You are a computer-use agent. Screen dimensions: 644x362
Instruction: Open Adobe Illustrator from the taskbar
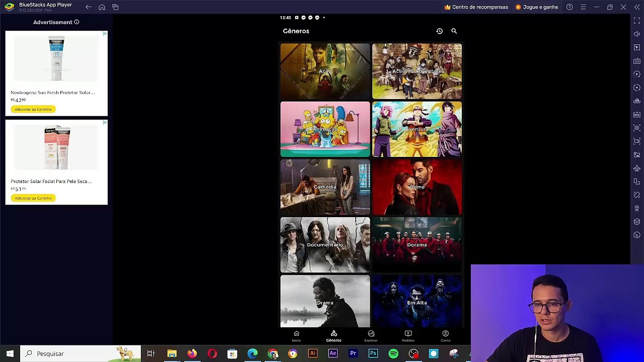pyautogui.click(x=313, y=353)
